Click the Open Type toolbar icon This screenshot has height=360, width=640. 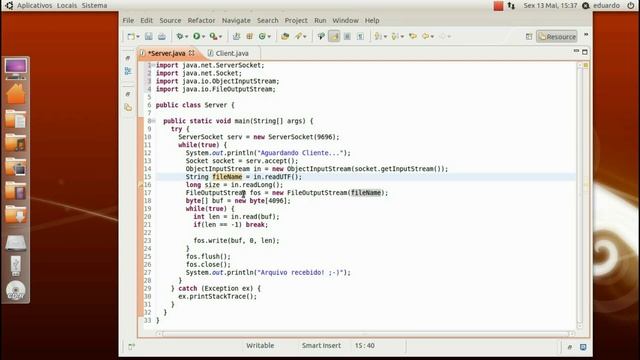[x=285, y=36]
